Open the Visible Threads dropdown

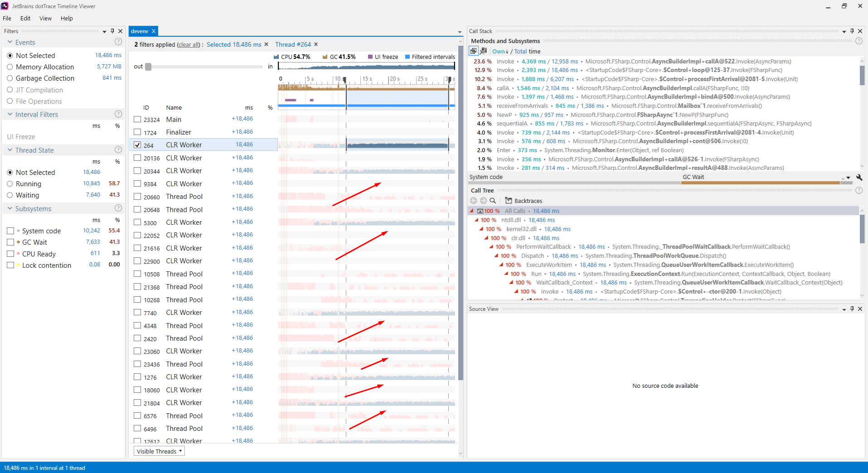click(159, 451)
